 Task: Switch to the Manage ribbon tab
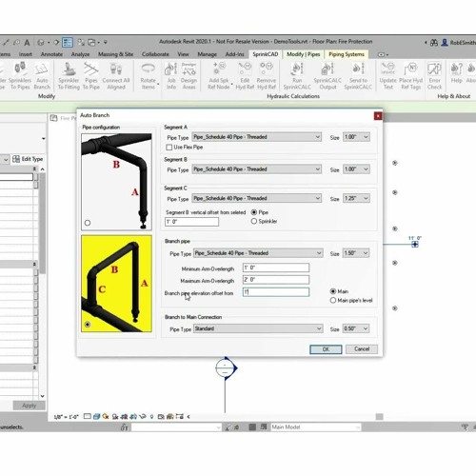(x=208, y=54)
